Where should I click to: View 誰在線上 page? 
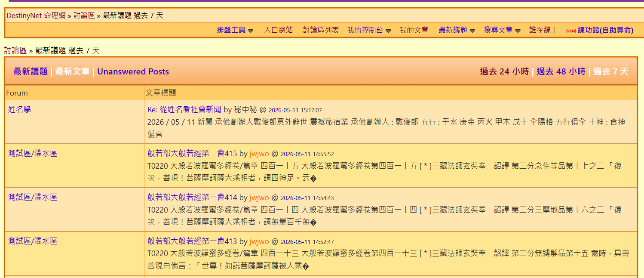(x=543, y=30)
